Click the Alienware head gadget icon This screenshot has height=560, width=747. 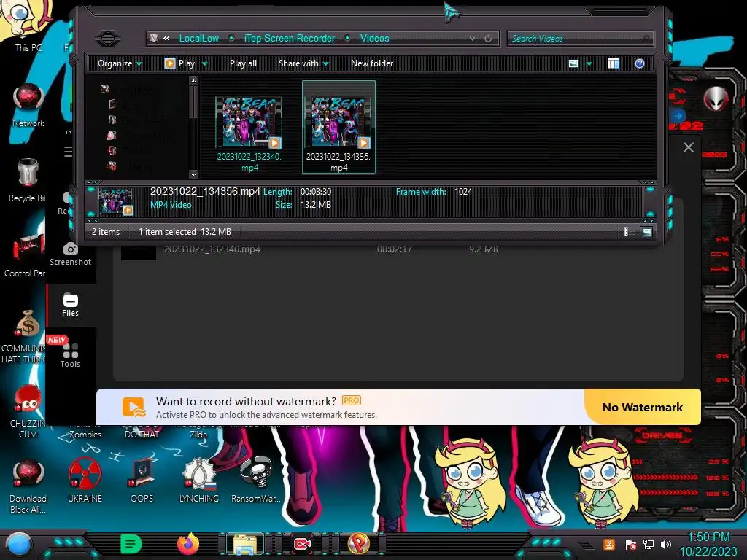716,98
